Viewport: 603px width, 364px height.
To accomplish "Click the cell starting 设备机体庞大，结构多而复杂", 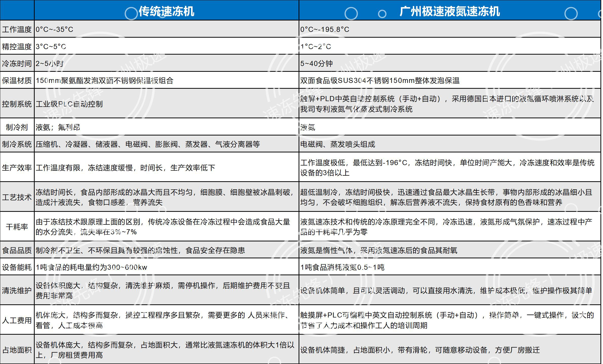I will [x=167, y=349].
